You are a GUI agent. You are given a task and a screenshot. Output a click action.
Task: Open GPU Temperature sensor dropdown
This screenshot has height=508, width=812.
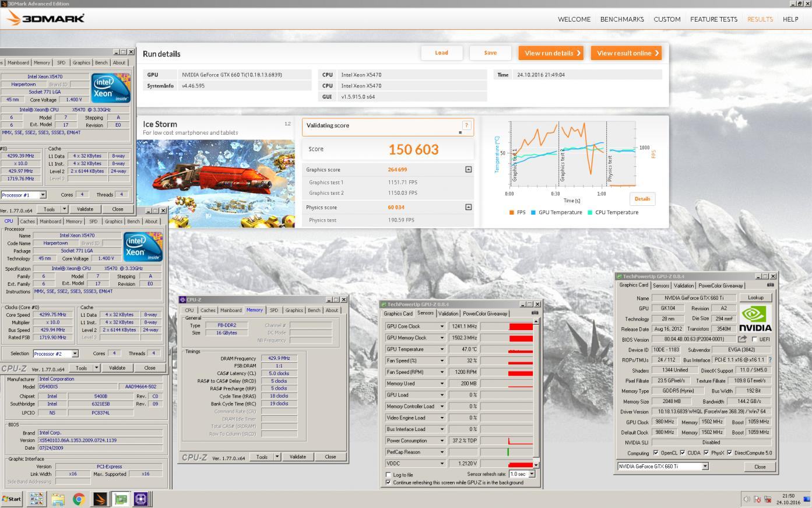pyautogui.click(x=442, y=349)
